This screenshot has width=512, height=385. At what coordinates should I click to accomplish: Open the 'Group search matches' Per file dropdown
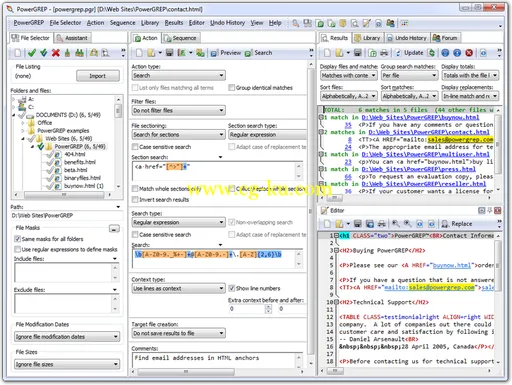pos(409,75)
